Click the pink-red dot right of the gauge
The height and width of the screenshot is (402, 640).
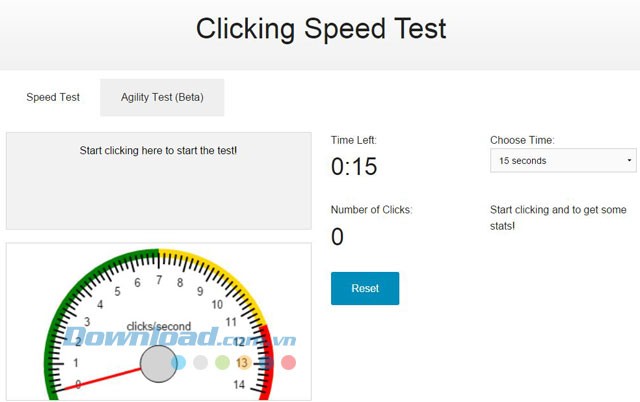(x=288, y=362)
